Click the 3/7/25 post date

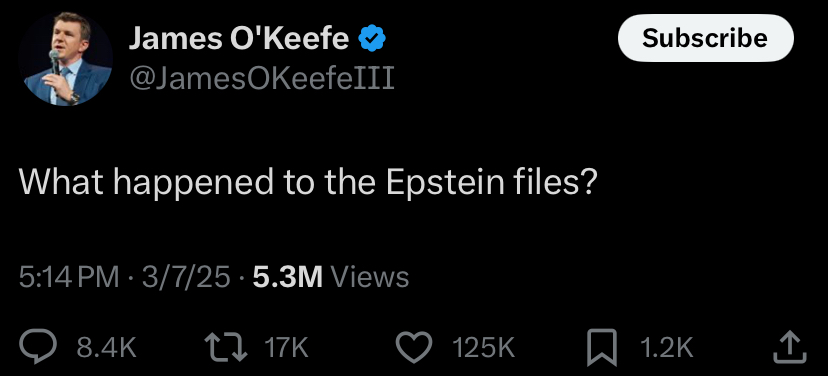pos(186,277)
